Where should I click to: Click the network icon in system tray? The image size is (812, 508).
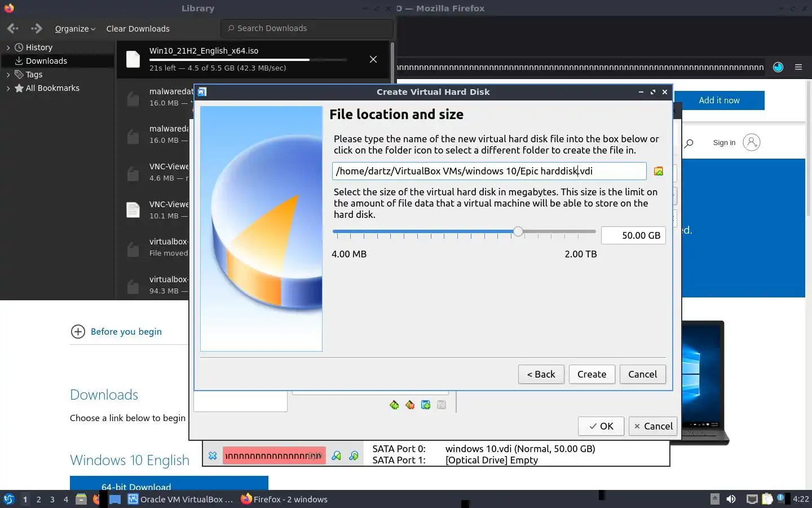click(x=752, y=499)
